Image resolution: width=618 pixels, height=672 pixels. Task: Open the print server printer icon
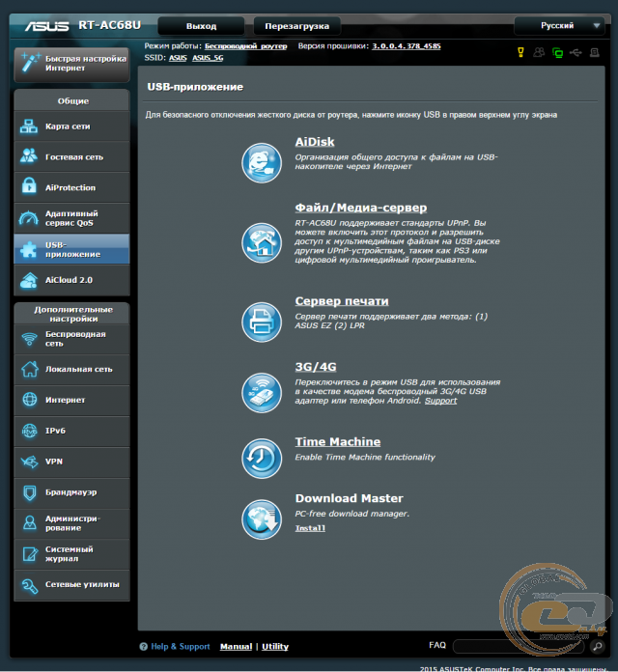click(x=262, y=322)
